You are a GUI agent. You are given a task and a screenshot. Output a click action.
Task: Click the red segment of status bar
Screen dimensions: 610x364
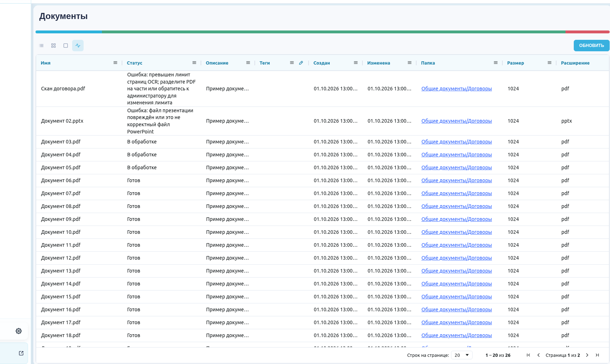(x=587, y=32)
